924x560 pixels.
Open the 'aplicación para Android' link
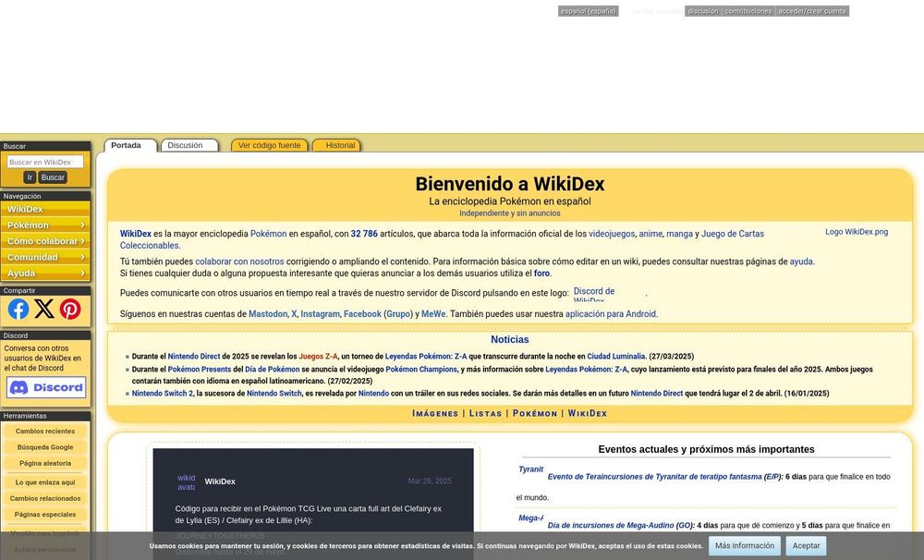(611, 313)
